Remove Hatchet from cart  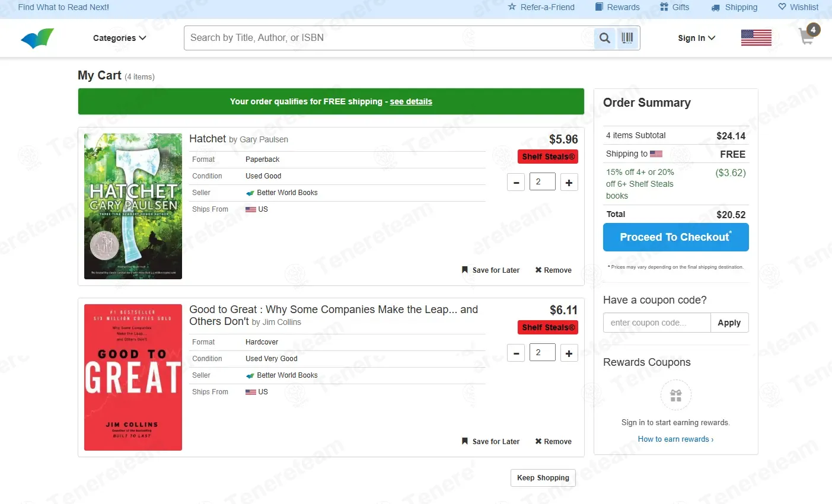tap(553, 270)
